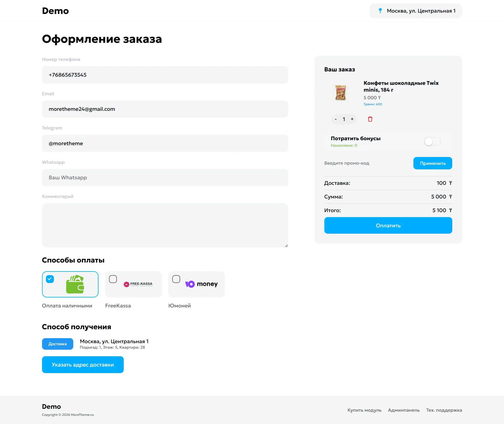Decrease item quantity with minus button
This screenshot has width=504, height=424.
[x=336, y=119]
